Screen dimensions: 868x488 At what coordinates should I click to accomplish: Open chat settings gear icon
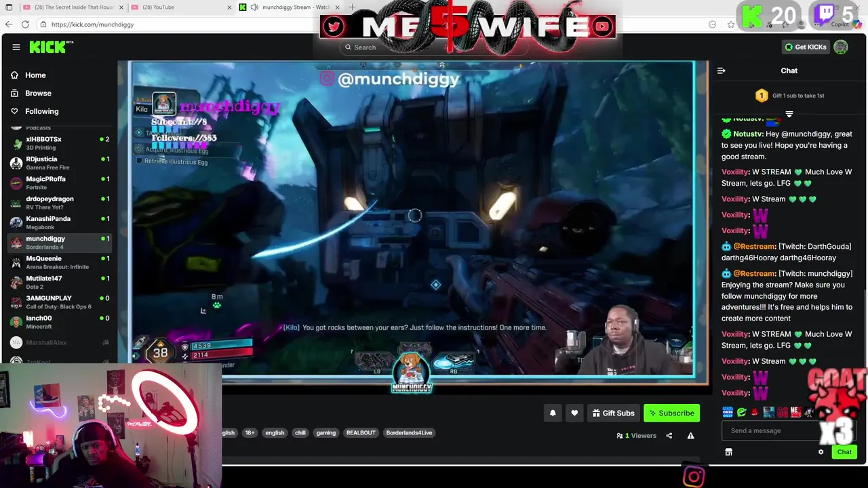click(x=821, y=452)
